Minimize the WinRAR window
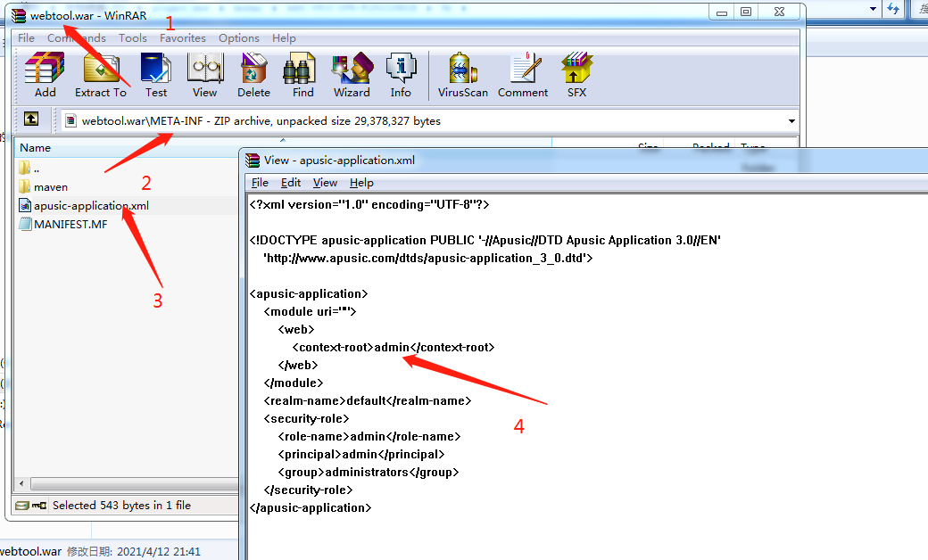Screen dimensions: 928x560 (722, 12)
